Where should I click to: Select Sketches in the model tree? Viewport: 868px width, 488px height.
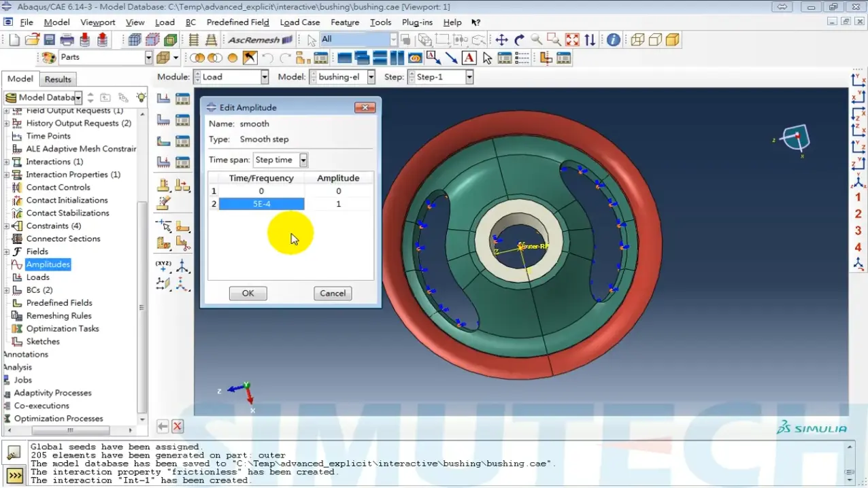43,342
